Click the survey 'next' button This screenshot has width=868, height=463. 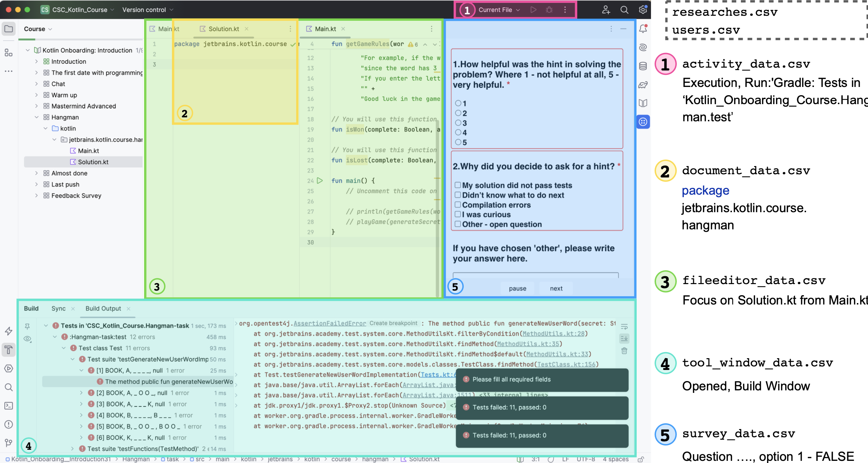coord(556,288)
